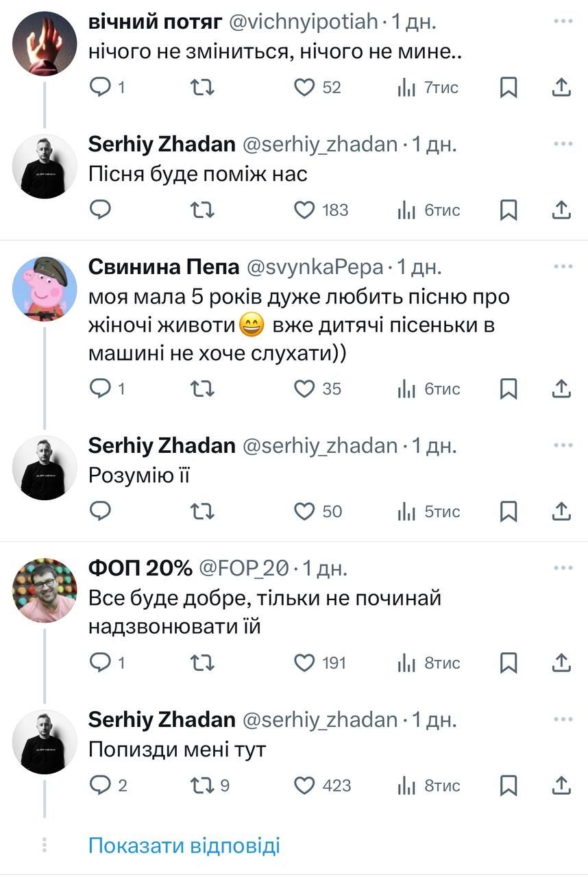The image size is (588, 877).
Task: Click the Peppa Pig avatar thumbnail
Action: (x=45, y=288)
